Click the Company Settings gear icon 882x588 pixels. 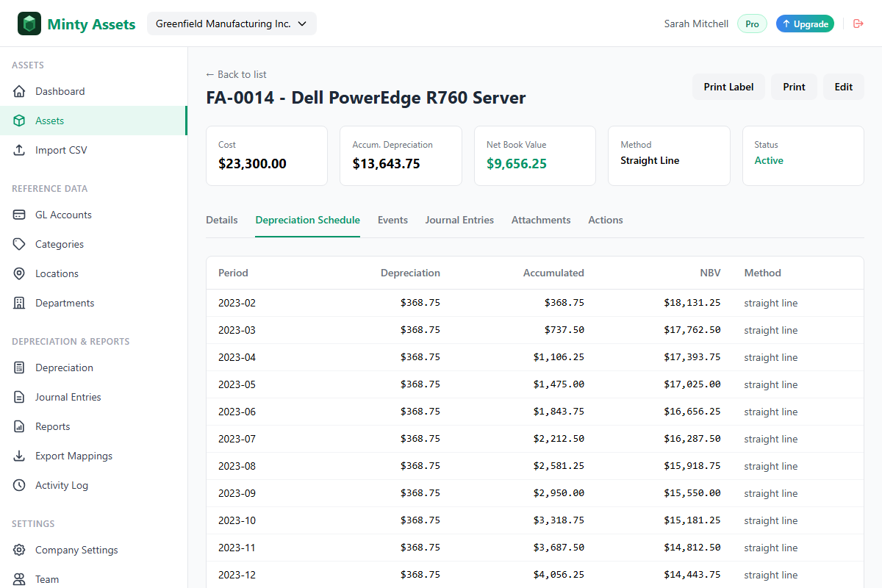click(20, 550)
